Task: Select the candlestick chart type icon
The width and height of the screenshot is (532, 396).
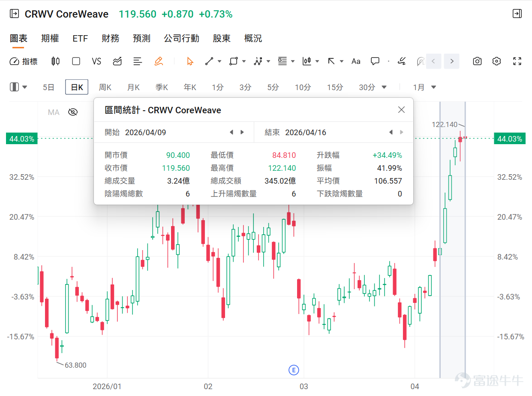Action: 55,61
